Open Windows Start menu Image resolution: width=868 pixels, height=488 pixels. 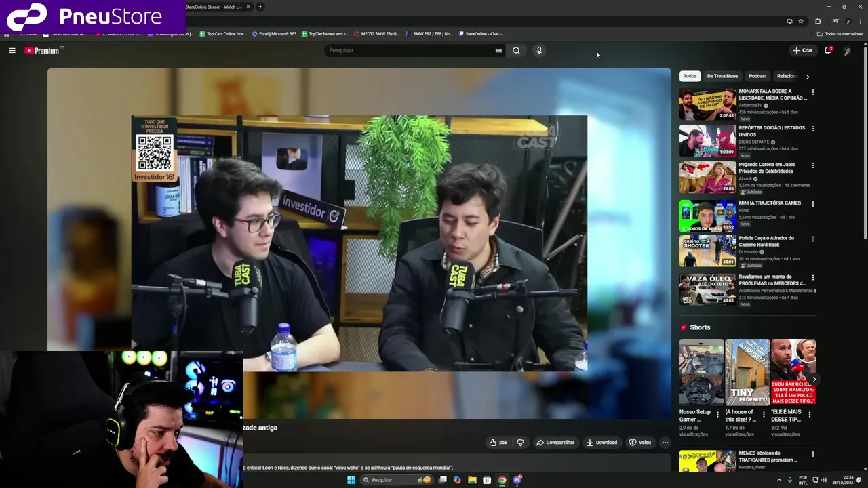[351, 480]
